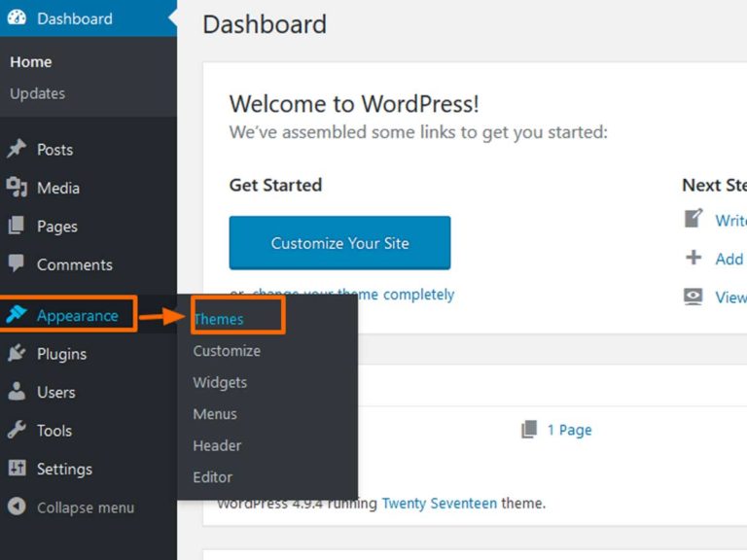Click the Add link under Next Steps
Image resolution: width=747 pixels, height=560 pixels.
tap(729, 259)
